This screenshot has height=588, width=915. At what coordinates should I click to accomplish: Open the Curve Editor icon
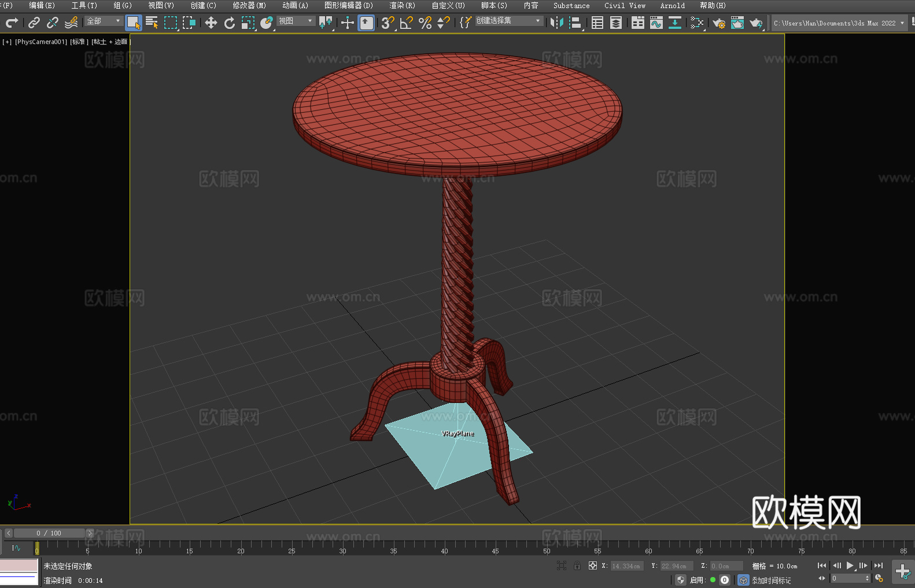tap(656, 23)
